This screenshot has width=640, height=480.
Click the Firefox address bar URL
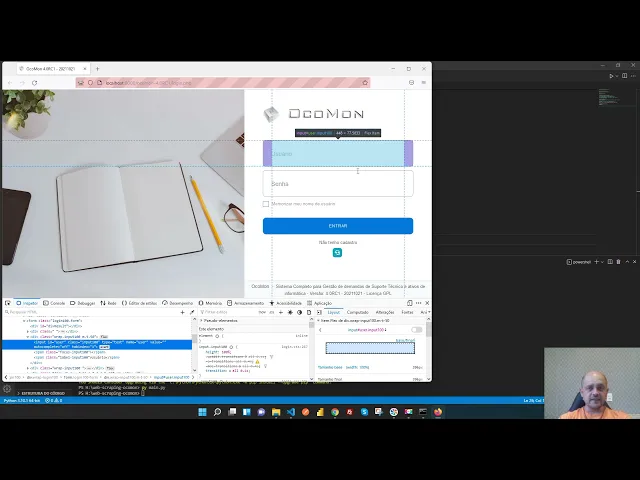149,83
